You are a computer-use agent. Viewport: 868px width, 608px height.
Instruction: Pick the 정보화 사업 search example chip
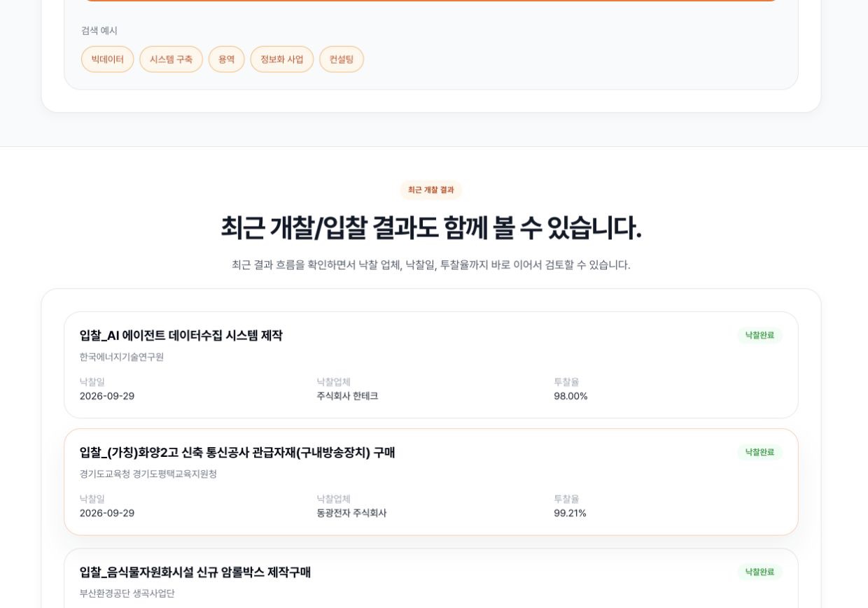(281, 59)
